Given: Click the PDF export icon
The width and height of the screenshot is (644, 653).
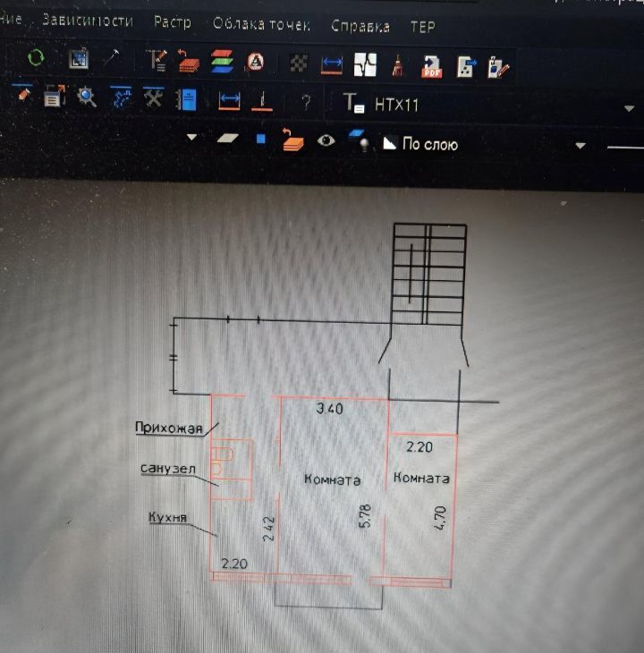Looking at the screenshot, I should tap(433, 65).
